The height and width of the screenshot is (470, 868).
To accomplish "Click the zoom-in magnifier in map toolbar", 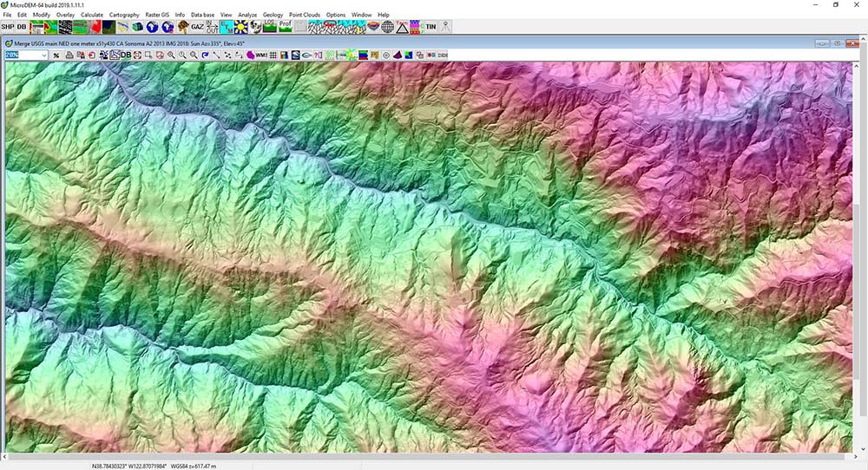I will click(x=171, y=55).
